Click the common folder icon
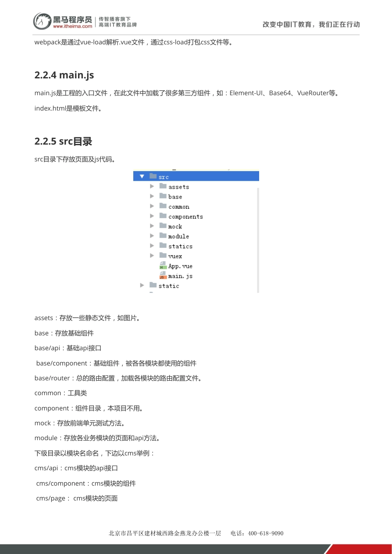392x554 pixels. 162,206
